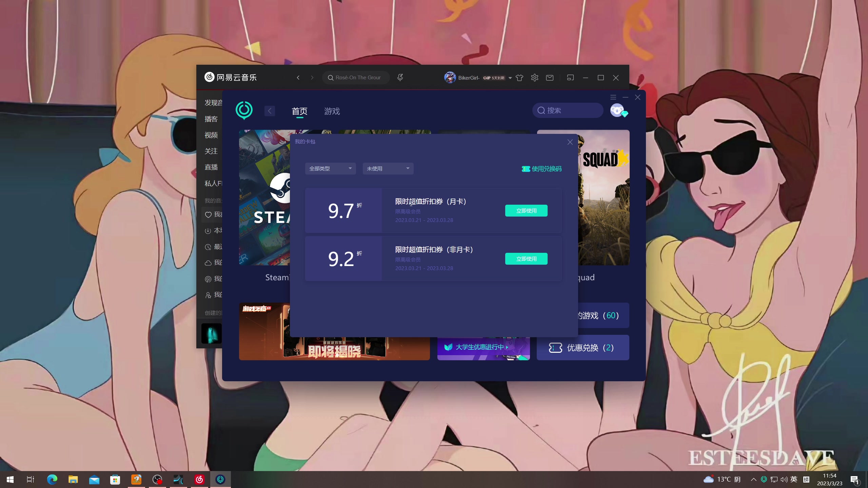The height and width of the screenshot is (488, 868).
Task: Use the 9.7折 monthly card coupon
Action: coord(526,211)
